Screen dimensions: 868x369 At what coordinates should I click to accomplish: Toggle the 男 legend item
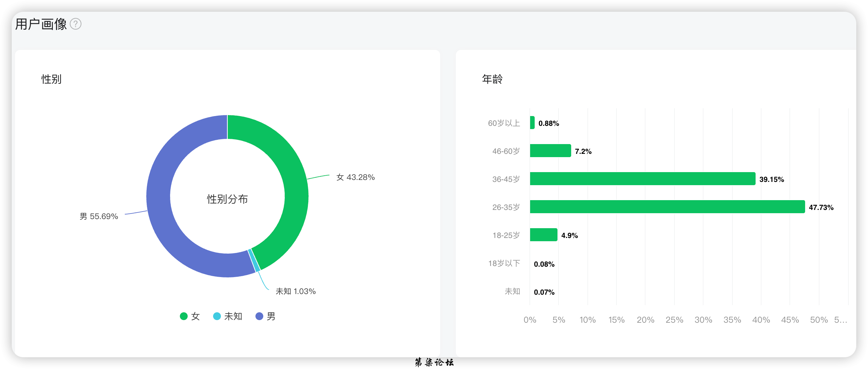click(266, 316)
